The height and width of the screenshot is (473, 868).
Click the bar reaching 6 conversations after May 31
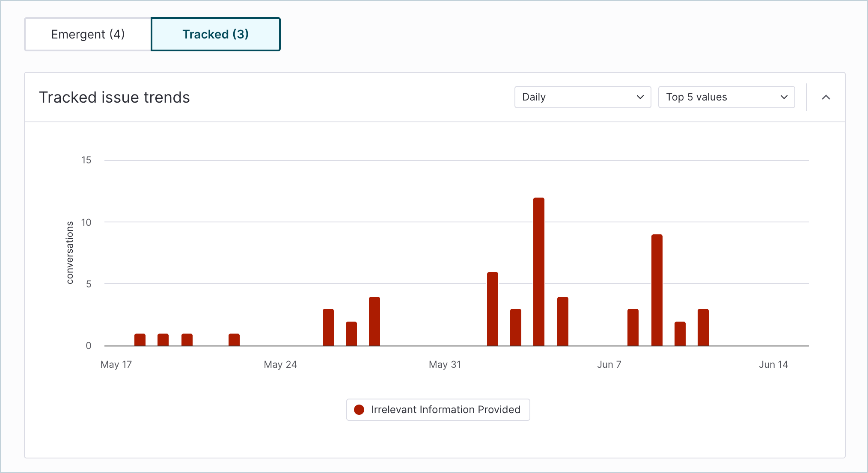tap(493, 309)
